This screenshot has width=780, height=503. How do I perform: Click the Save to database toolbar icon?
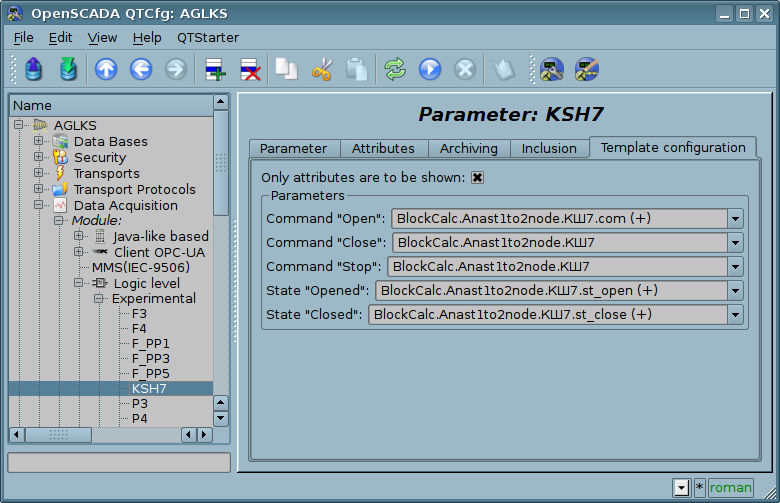tap(68, 69)
